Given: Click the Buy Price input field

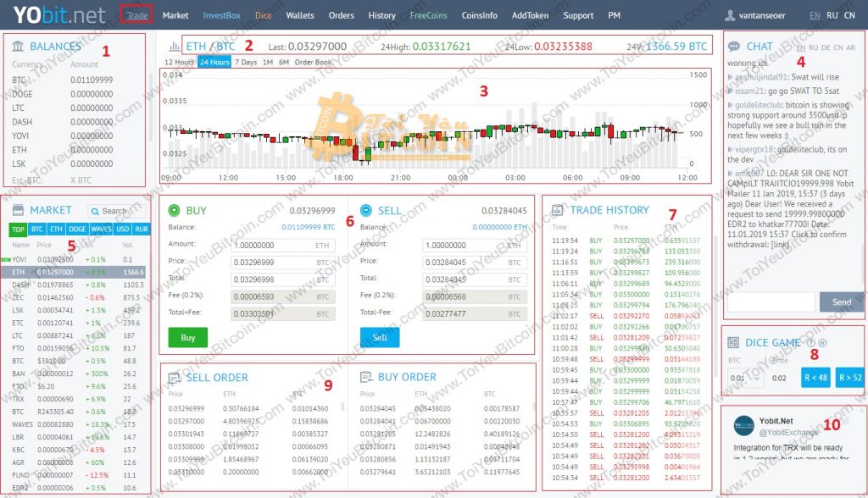Looking at the screenshot, I should tap(283, 263).
